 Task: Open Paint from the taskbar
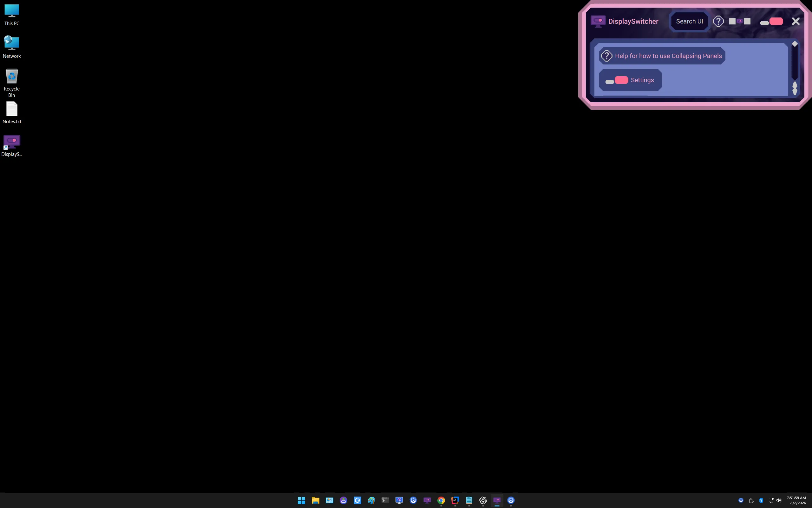pyautogui.click(x=371, y=500)
